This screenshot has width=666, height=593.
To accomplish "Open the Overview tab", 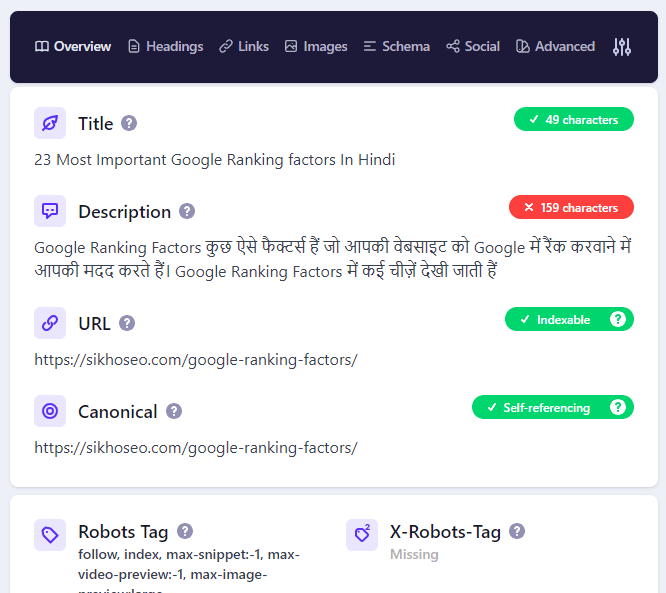I will pyautogui.click(x=73, y=46).
